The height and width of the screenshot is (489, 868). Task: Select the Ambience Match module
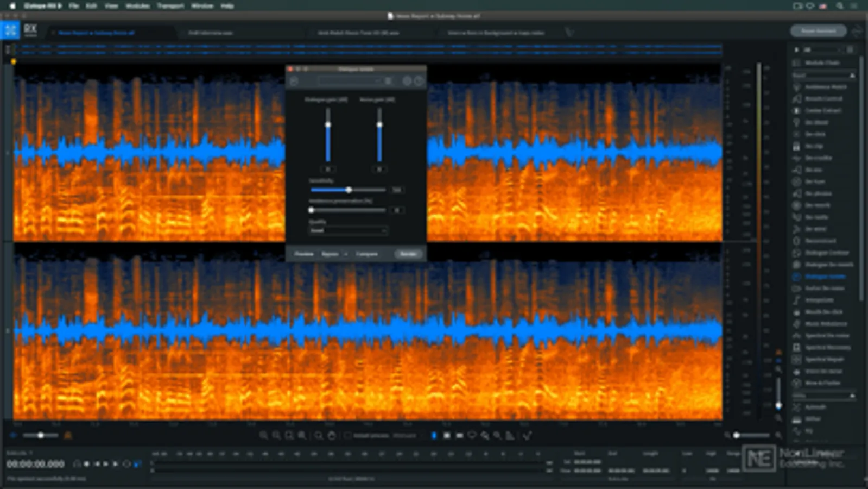(x=825, y=87)
